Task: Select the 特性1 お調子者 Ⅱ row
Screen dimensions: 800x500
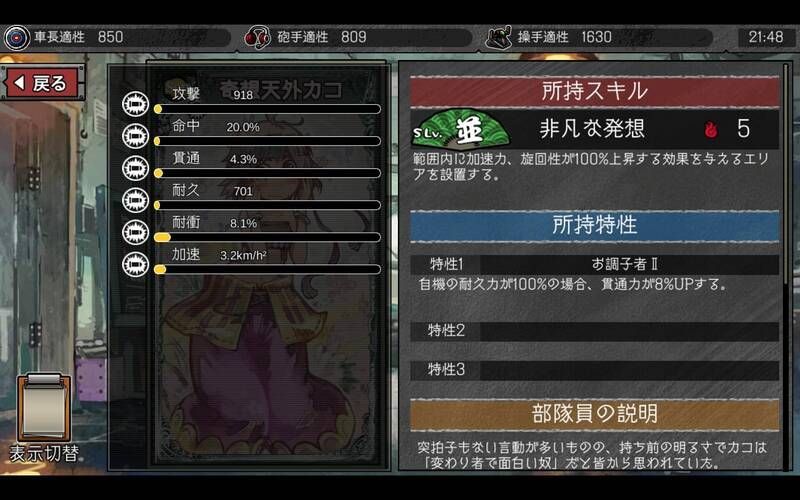Action: tap(594, 264)
